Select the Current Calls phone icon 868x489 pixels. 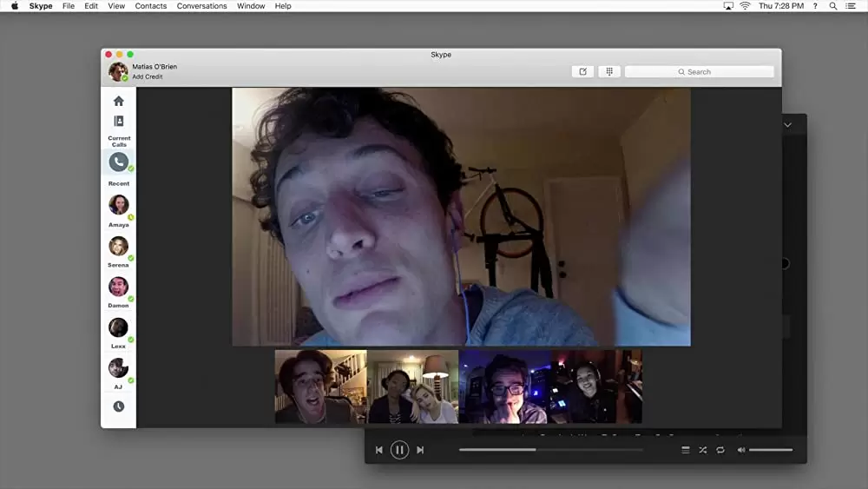point(118,162)
